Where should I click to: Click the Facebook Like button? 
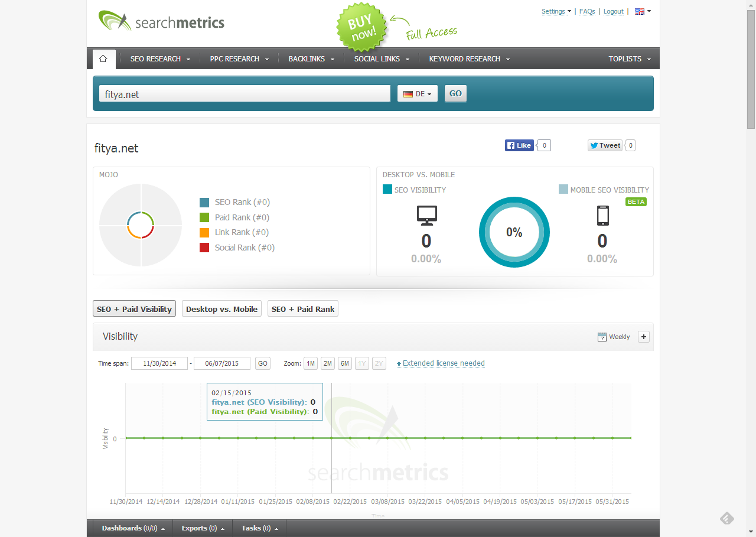[519, 145]
